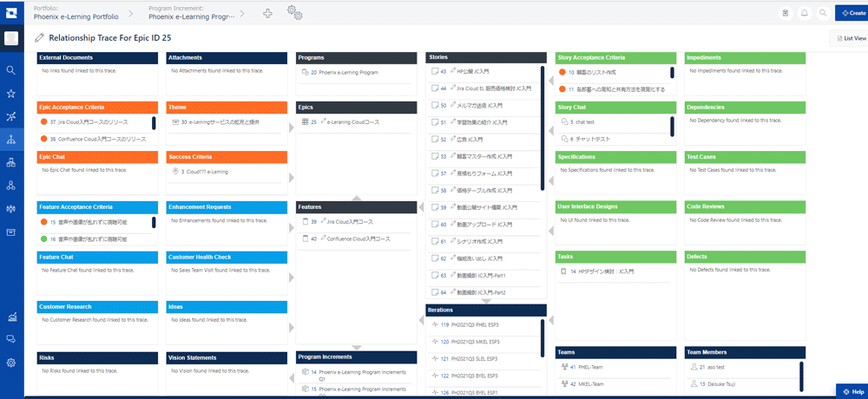Click the edit pencil for story 43
Screen dimensions: 868x399
pyautogui.click(x=453, y=71)
